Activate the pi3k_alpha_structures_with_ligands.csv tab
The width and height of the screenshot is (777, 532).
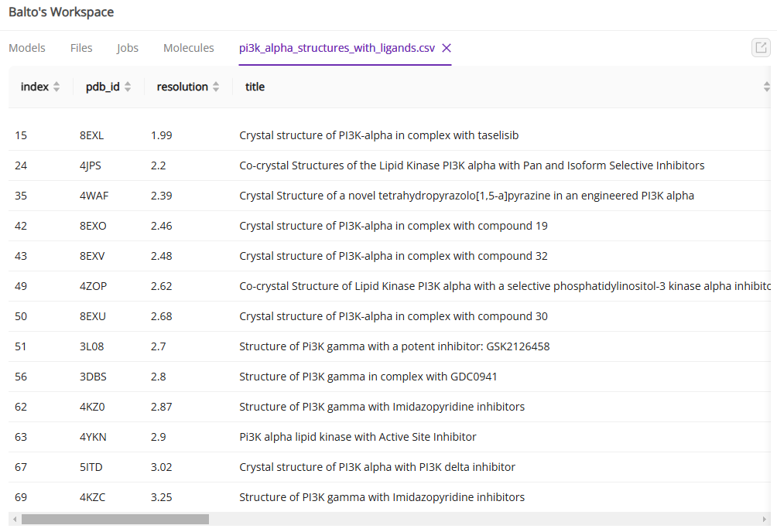pyautogui.click(x=337, y=48)
